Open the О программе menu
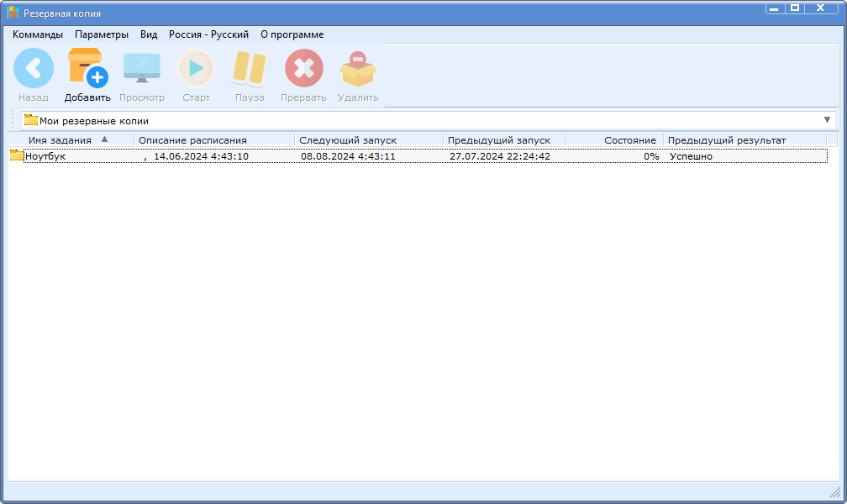 pyautogui.click(x=292, y=34)
